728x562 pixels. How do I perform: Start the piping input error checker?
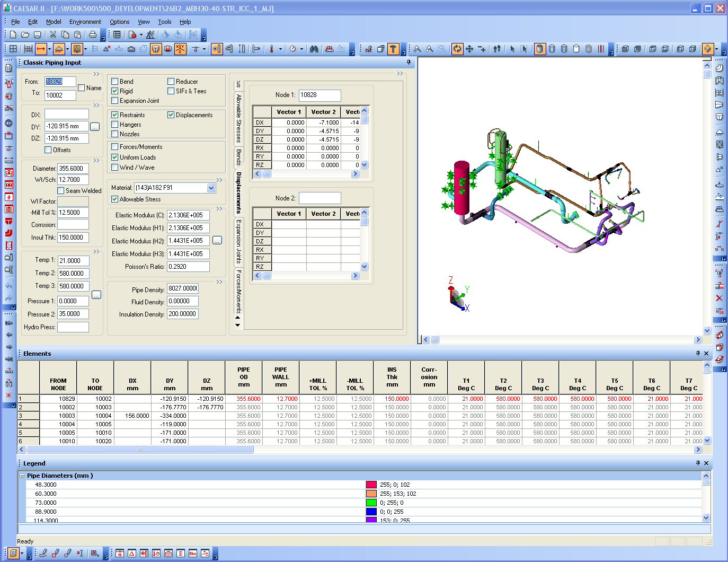point(150,34)
